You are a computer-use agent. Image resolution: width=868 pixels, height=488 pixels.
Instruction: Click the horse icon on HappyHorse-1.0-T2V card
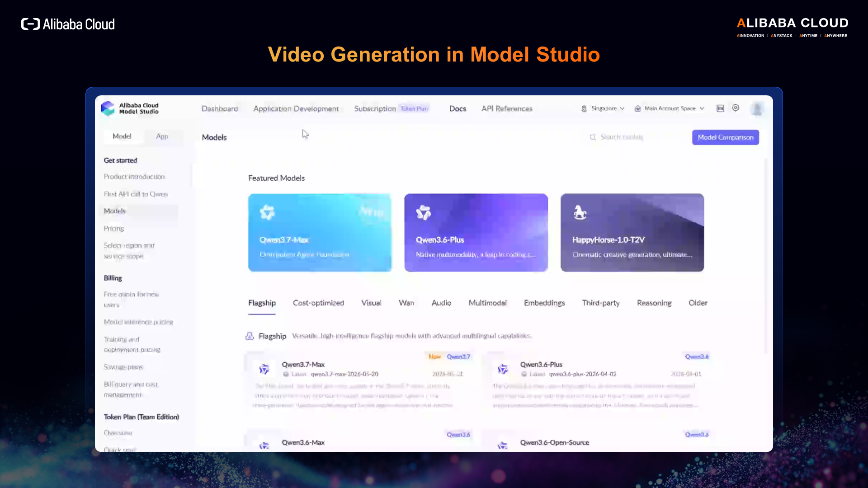580,212
